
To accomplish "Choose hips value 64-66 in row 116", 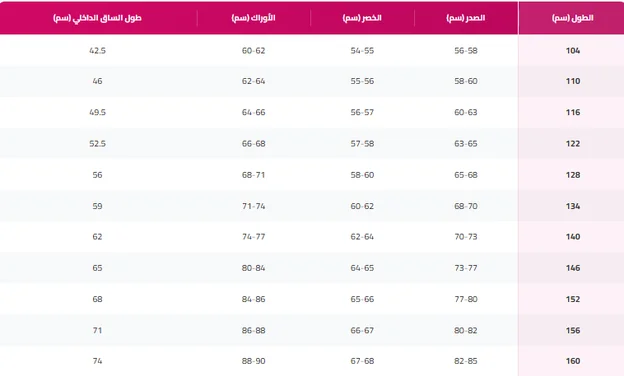I will [x=254, y=112].
